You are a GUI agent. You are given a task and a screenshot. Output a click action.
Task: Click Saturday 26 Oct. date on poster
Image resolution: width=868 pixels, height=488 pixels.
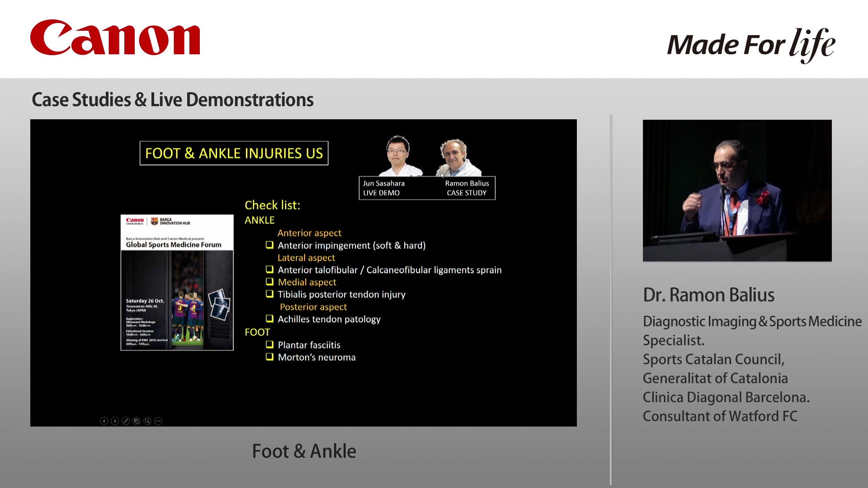145,300
